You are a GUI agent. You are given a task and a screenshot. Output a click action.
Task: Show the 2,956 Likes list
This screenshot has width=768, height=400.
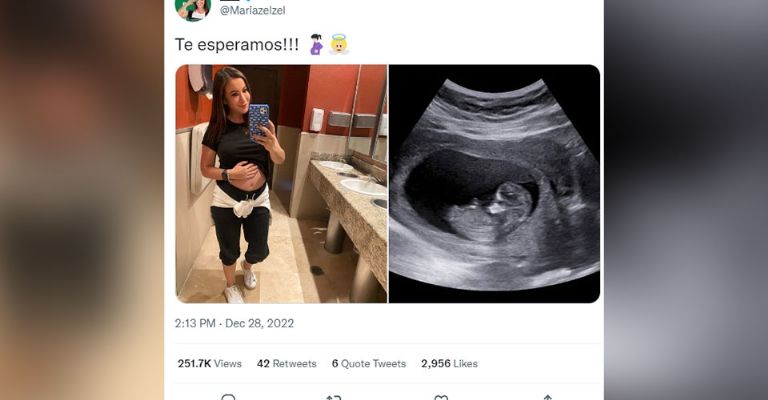pyautogui.click(x=449, y=364)
